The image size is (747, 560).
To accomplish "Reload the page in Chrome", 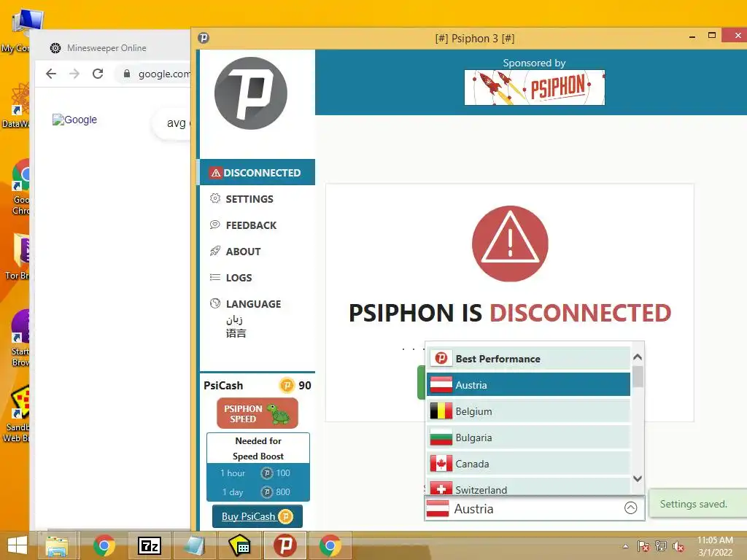I will coord(98,74).
